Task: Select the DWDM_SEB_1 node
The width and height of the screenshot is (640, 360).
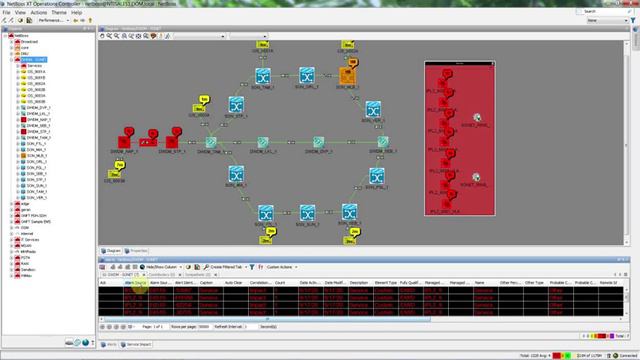Action: click(383, 142)
